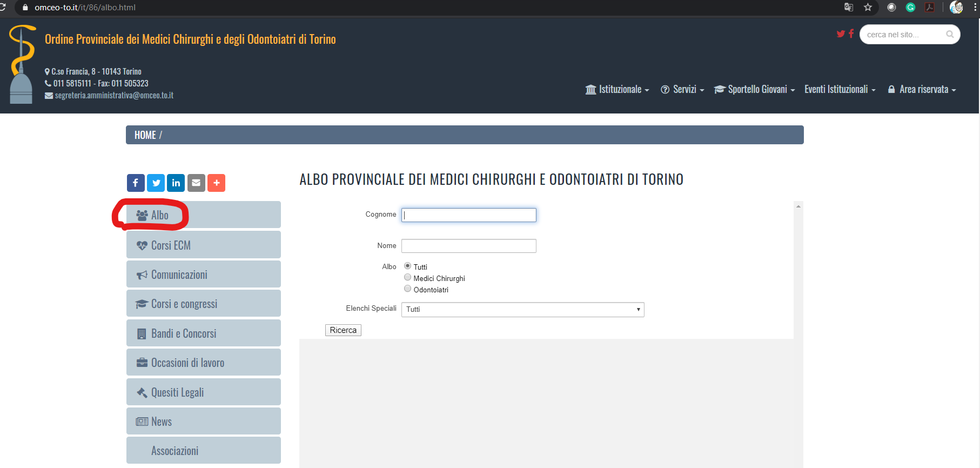Choose the Odontoiatri radio option
Image resolution: width=980 pixels, height=468 pixels.
408,289
